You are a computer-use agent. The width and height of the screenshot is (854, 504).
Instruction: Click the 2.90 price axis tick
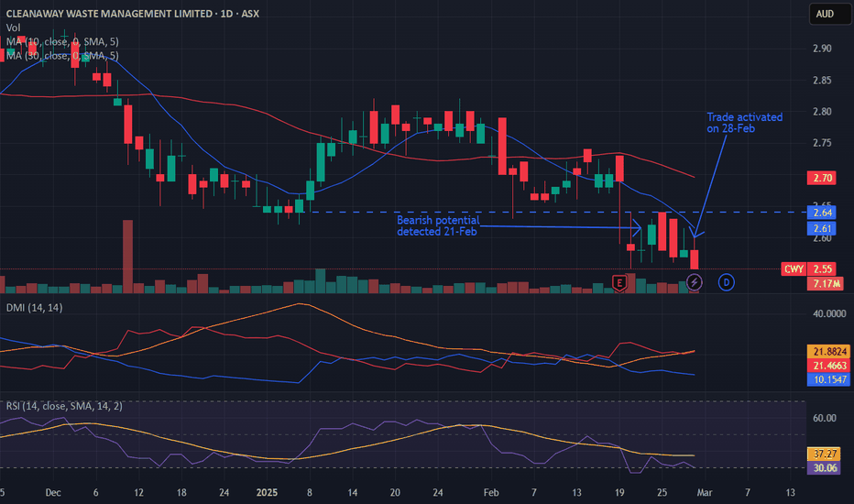pyautogui.click(x=822, y=49)
